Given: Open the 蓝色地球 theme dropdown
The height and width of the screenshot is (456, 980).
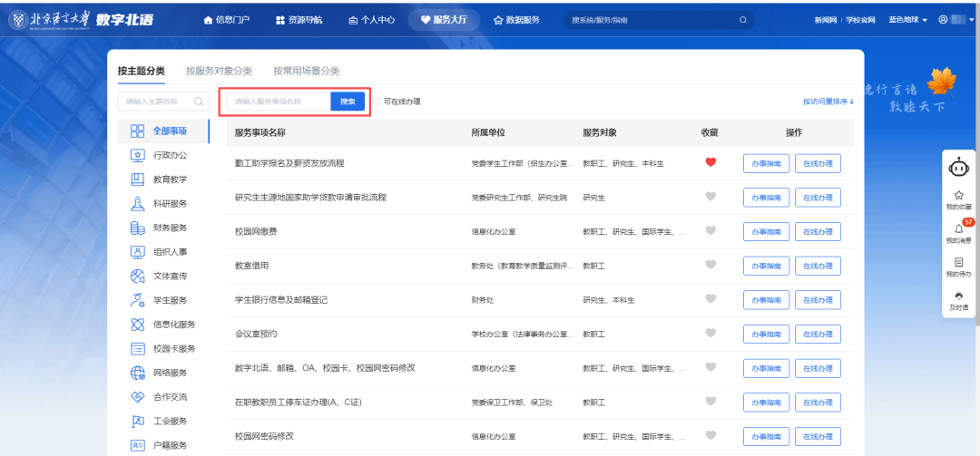Looking at the screenshot, I should tap(907, 20).
